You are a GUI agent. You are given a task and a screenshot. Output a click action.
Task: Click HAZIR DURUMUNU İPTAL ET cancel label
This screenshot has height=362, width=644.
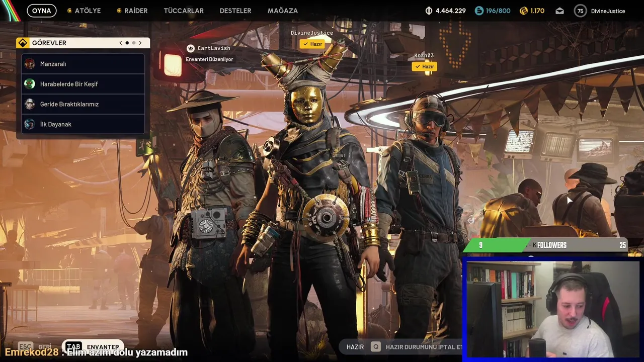click(424, 347)
